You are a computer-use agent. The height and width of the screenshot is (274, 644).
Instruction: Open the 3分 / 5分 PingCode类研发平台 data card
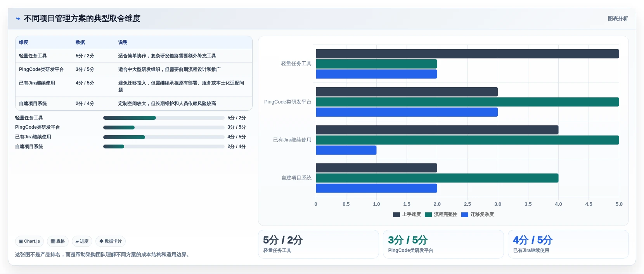click(x=443, y=244)
